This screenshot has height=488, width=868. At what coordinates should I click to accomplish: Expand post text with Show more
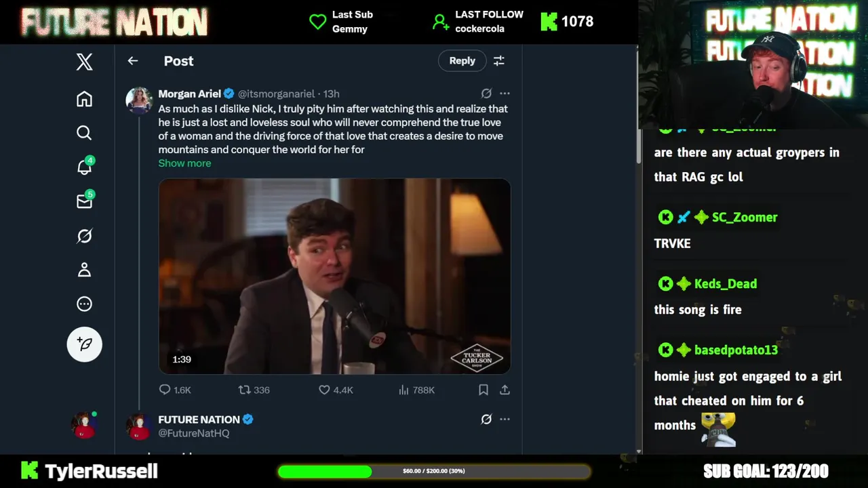tap(184, 163)
